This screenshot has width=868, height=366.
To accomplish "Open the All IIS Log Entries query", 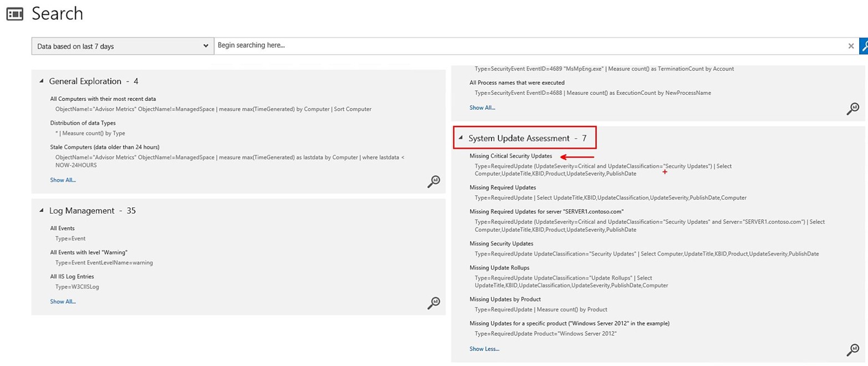I will pos(72,276).
